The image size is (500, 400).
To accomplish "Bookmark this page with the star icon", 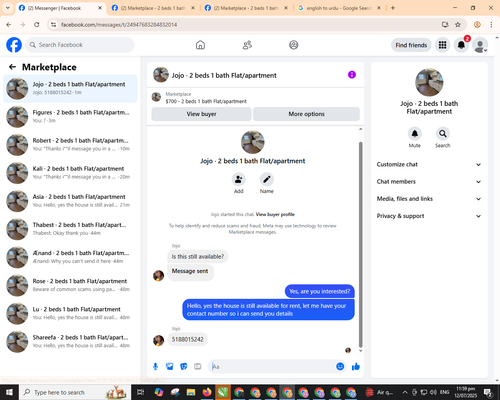I will click(458, 24).
